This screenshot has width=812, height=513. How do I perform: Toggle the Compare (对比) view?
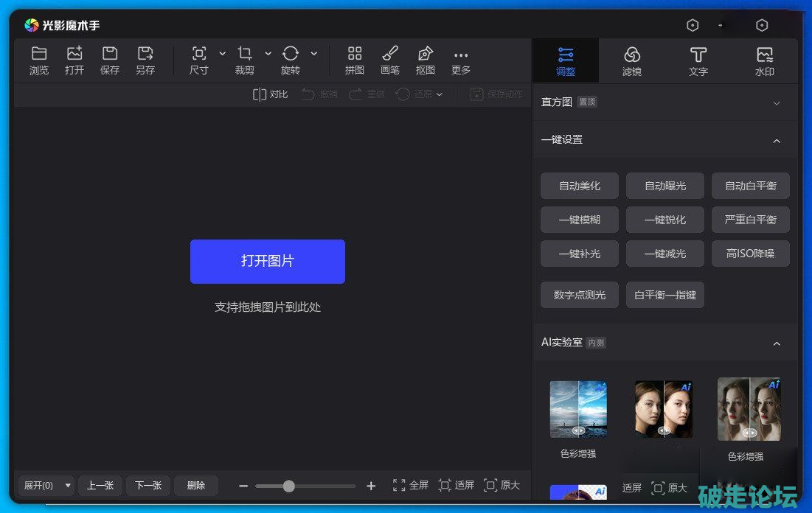pyautogui.click(x=270, y=94)
